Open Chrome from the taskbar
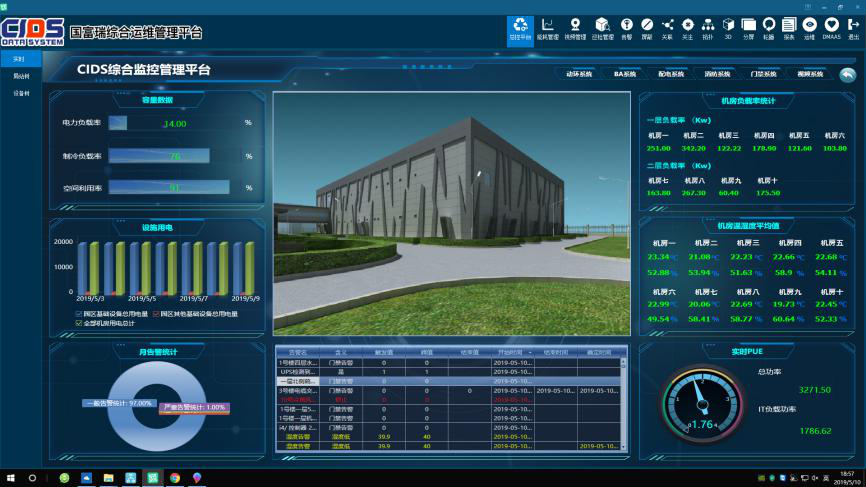The width and height of the screenshot is (866, 487). (x=175, y=478)
